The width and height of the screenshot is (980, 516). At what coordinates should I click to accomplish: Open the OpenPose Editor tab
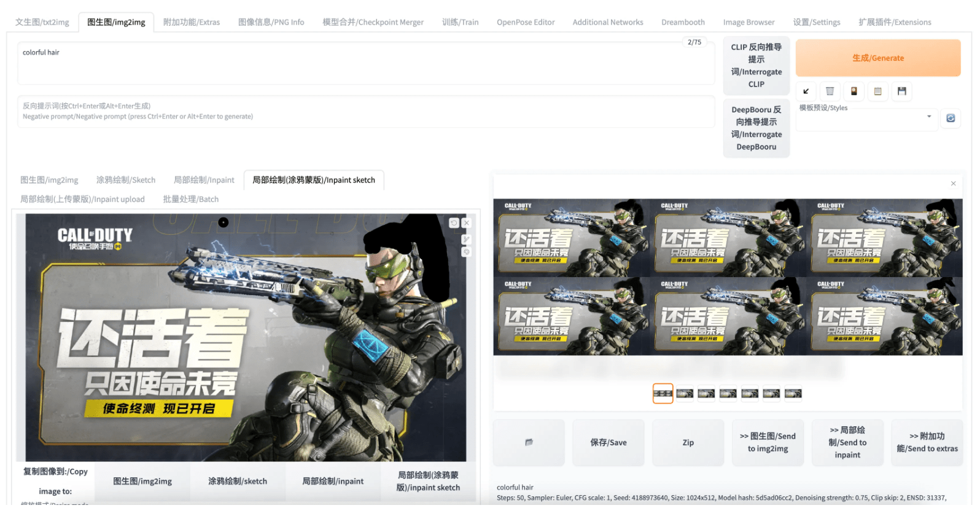coord(526,22)
